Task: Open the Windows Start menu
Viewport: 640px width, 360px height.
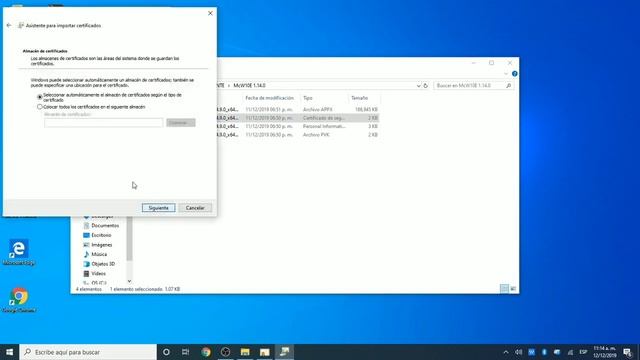Action: (9, 352)
